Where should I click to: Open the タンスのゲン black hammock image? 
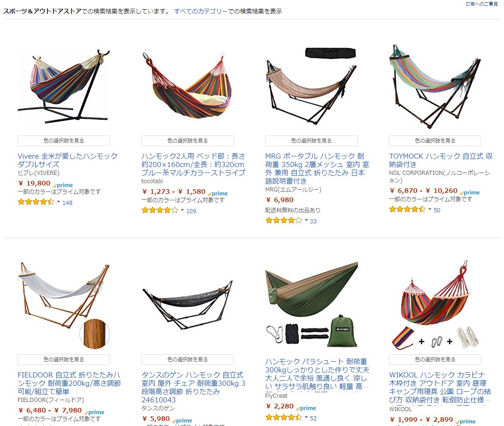[187, 305]
